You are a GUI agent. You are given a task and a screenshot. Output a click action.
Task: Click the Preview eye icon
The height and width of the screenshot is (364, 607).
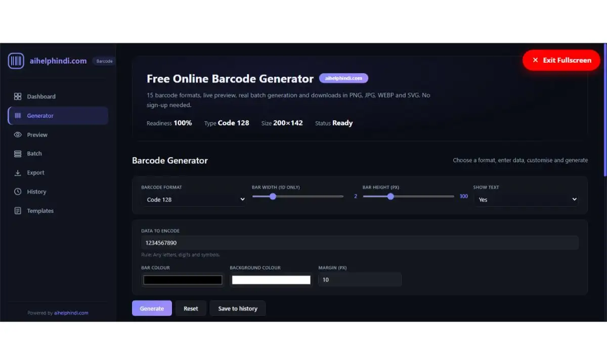(x=18, y=134)
